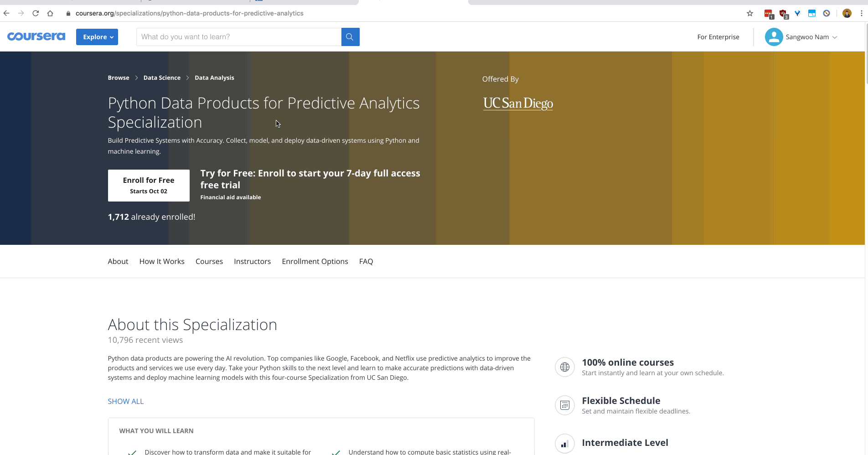Open the uBlock Origin extension icon

click(784, 14)
